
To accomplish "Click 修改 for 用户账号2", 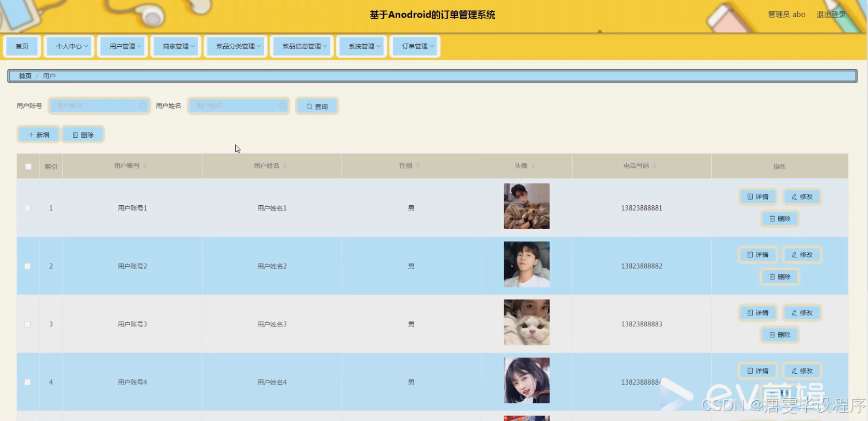I will [x=802, y=255].
